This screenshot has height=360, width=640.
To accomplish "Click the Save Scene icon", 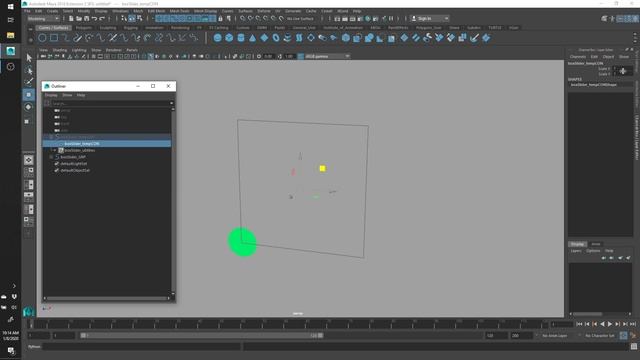I will point(87,18).
